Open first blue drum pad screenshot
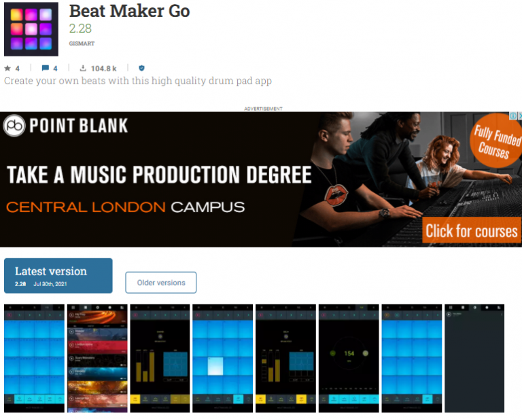522x420 pixels. pos(34,358)
